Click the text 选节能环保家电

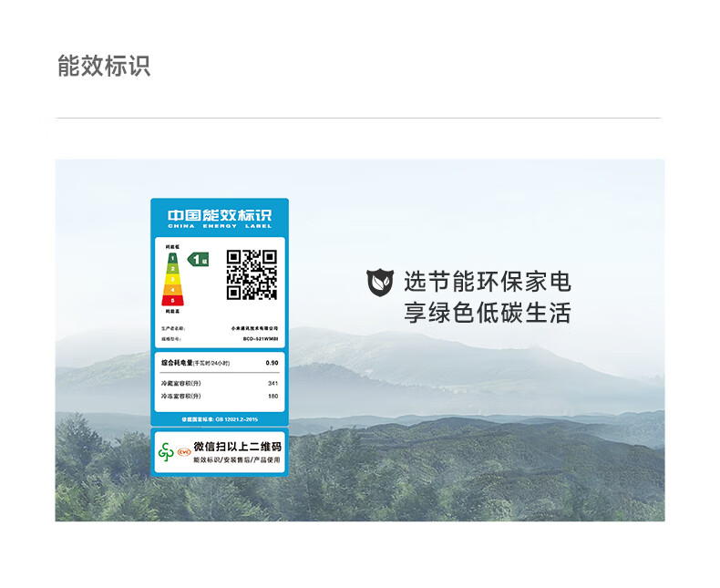point(488,281)
